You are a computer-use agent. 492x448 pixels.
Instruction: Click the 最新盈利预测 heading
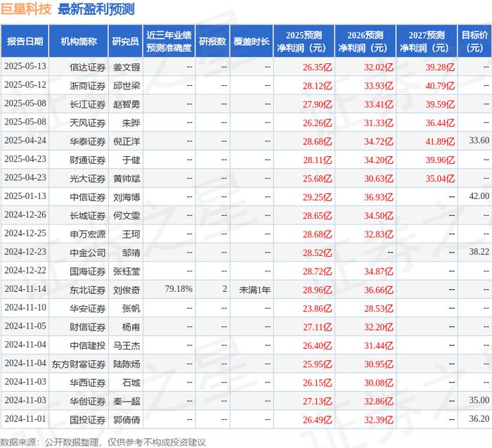[96, 8]
